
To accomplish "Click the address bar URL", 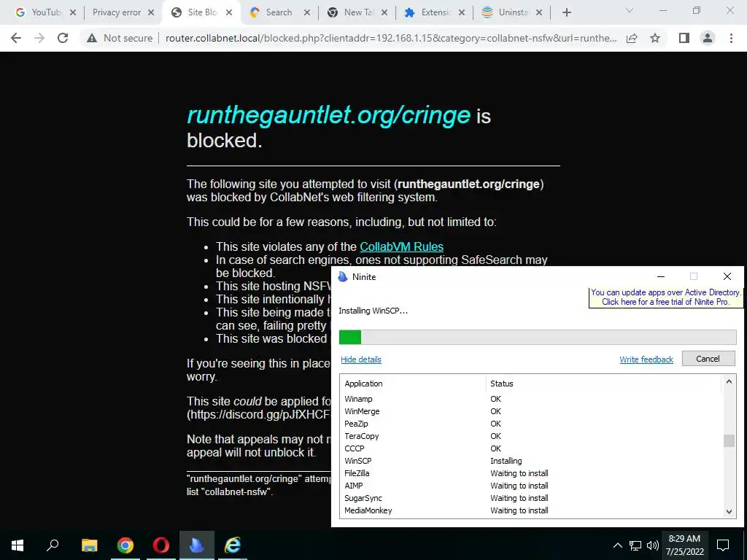I will (x=391, y=38).
